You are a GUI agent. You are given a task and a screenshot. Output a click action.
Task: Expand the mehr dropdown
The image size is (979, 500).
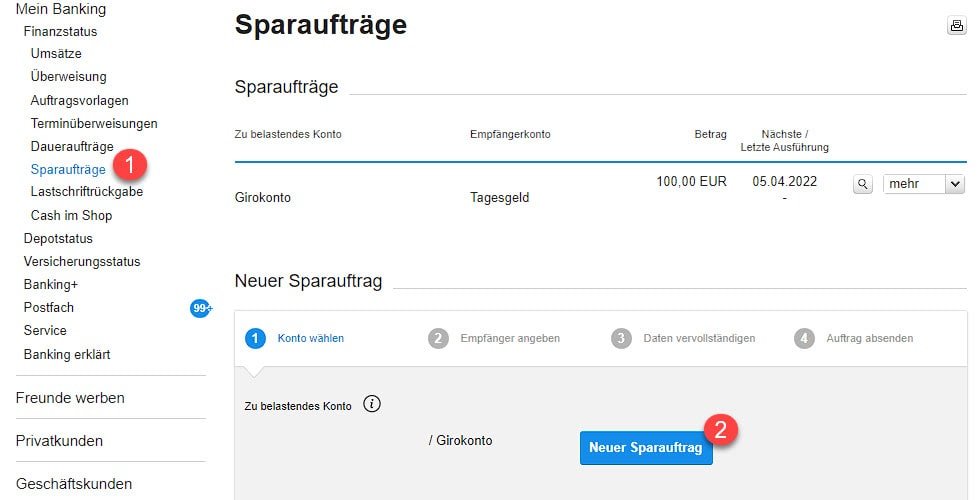(x=924, y=184)
